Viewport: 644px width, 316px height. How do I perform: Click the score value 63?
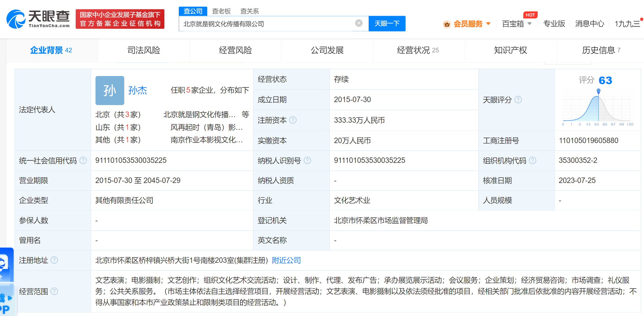click(x=605, y=80)
